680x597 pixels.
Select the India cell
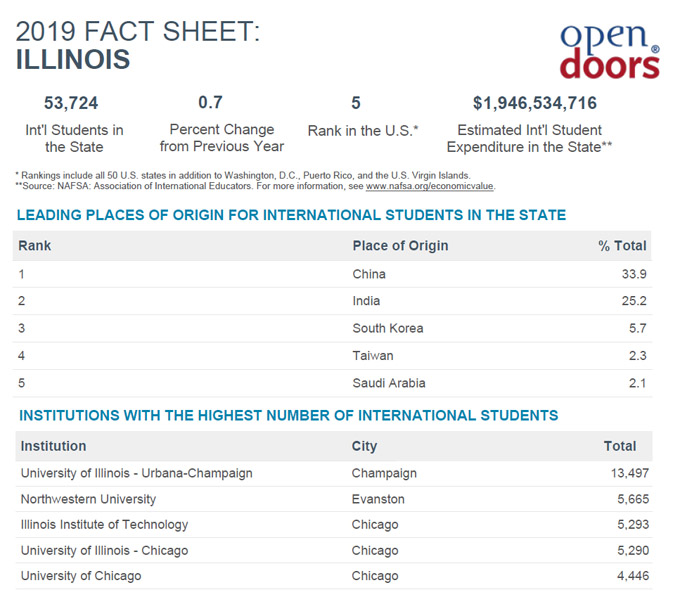[x=366, y=301]
